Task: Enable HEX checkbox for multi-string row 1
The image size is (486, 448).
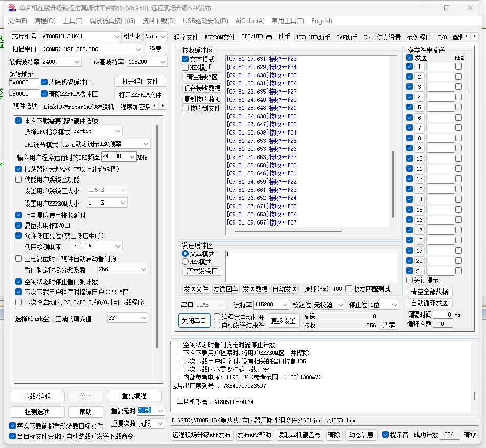Action: pos(459,66)
